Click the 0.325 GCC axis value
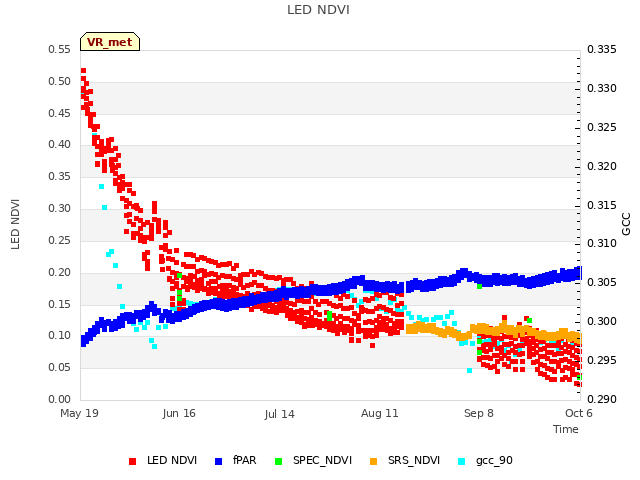640x480 pixels. click(602, 127)
